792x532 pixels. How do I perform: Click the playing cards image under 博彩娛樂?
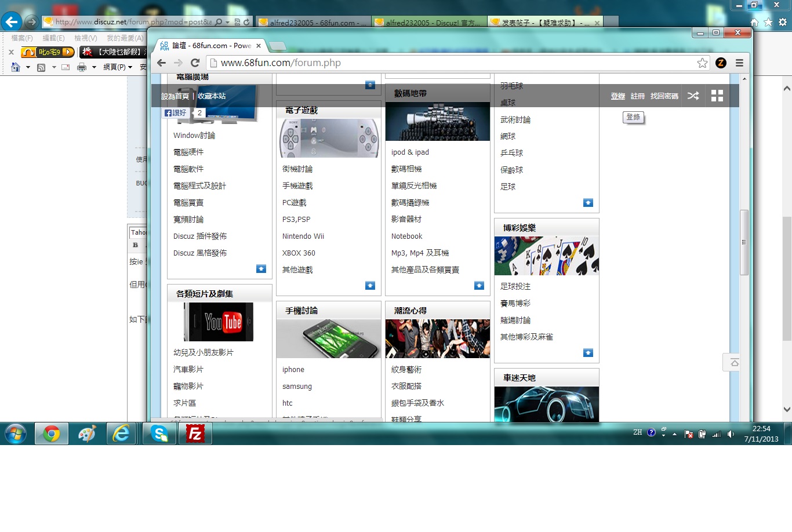[547, 256]
